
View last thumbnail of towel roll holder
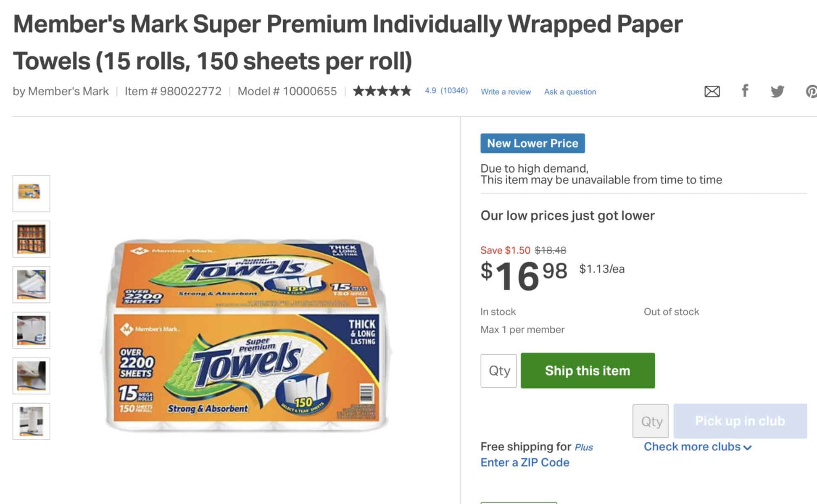(31, 421)
